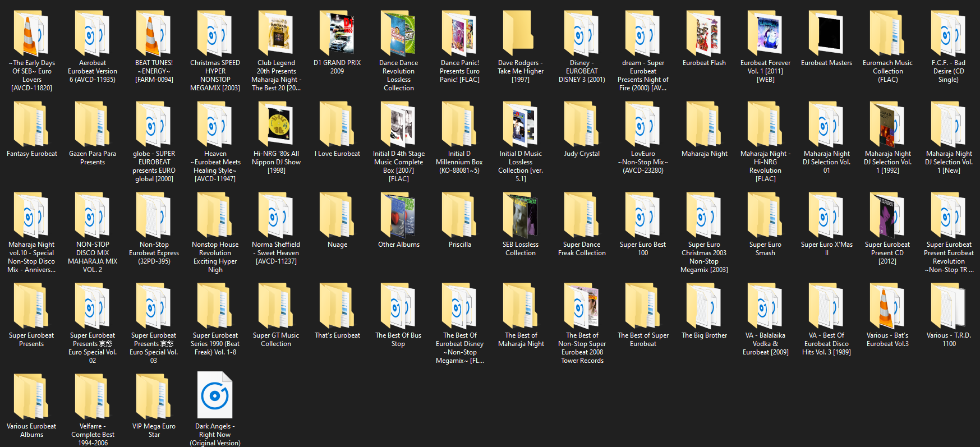Screen dimensions: 980x447
Task: Click the EUROBEAT DISNEY 3 (2001) folder icon
Action: coord(582,34)
